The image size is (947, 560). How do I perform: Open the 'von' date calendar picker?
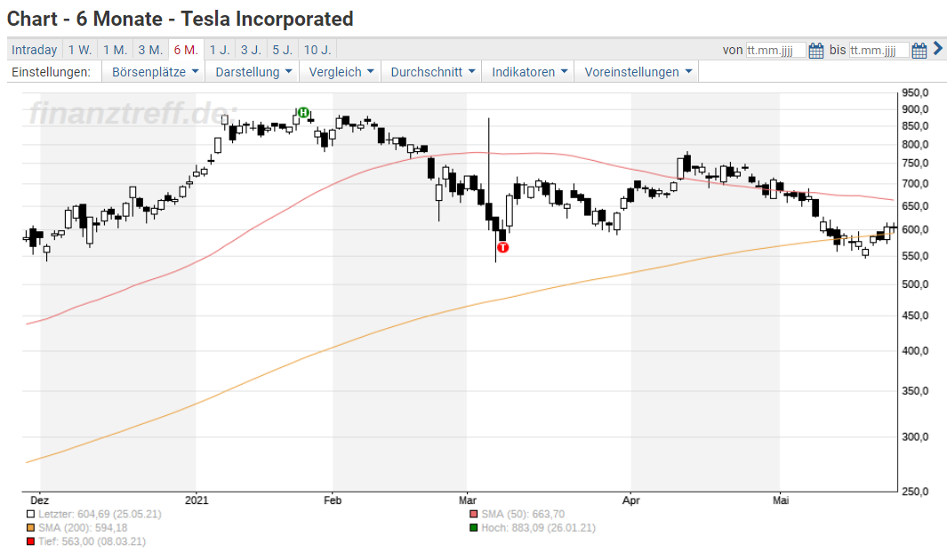point(816,51)
